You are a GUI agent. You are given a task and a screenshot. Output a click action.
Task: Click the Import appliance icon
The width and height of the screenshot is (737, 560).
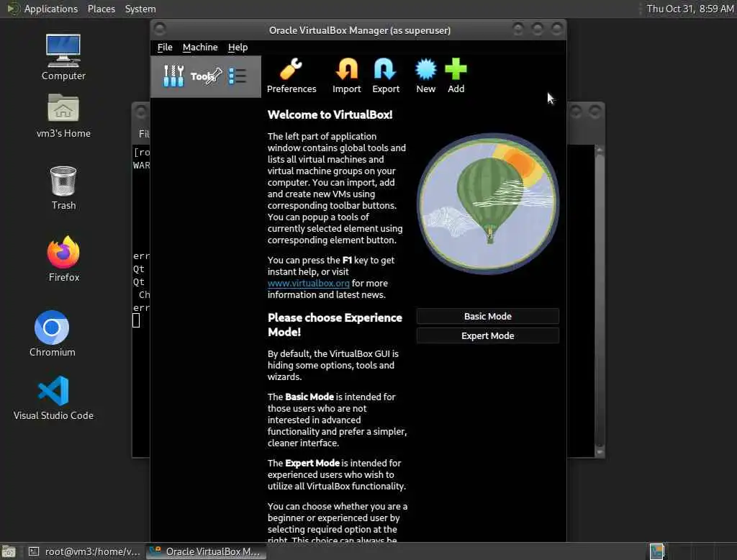pyautogui.click(x=346, y=76)
